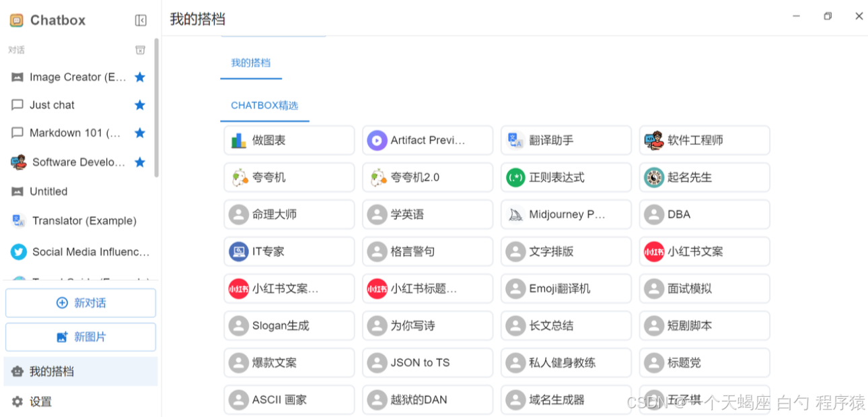This screenshot has width=868, height=417.
Task: Maximize the Chatbox window
Action: 828,16
